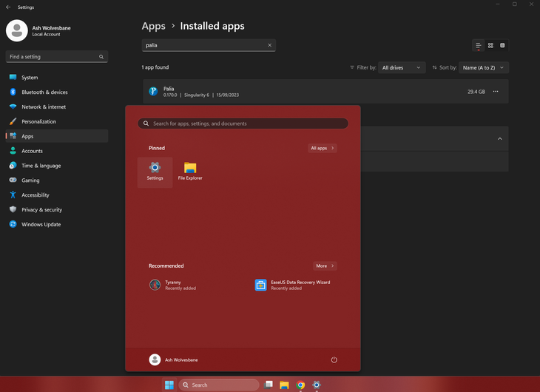The image size is (540, 392).
Task: Collapse the section with the up chevron
Action: [x=500, y=139]
